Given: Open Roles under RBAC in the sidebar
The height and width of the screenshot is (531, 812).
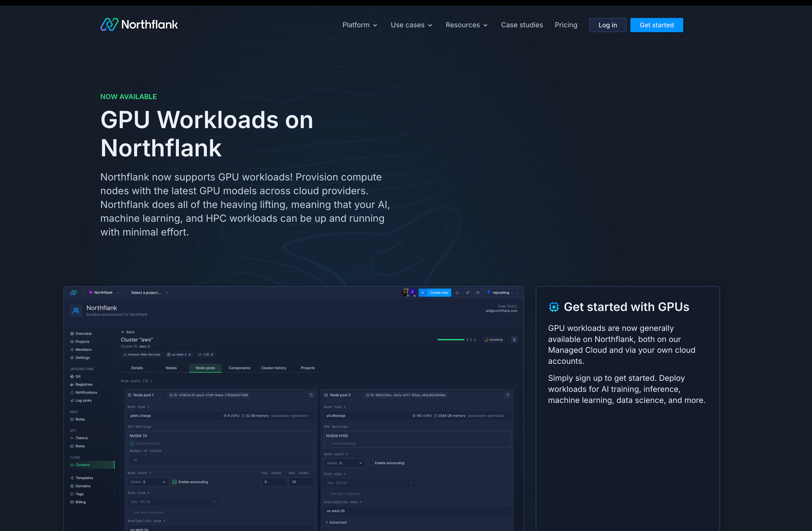Looking at the screenshot, I should (x=77, y=419).
